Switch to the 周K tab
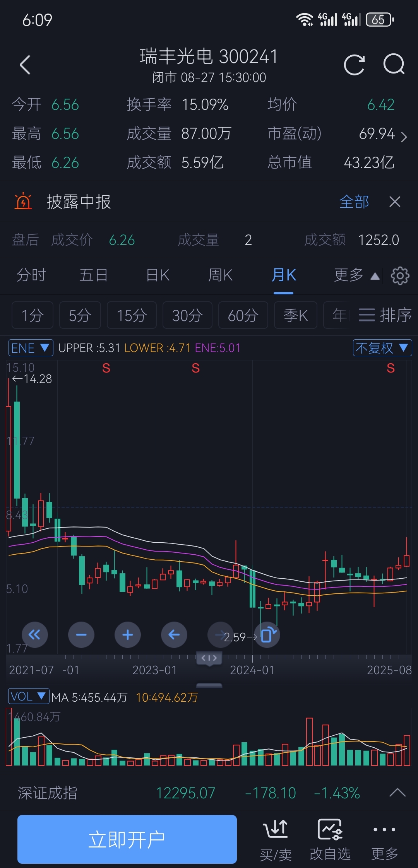418x868 pixels. pyautogui.click(x=220, y=275)
